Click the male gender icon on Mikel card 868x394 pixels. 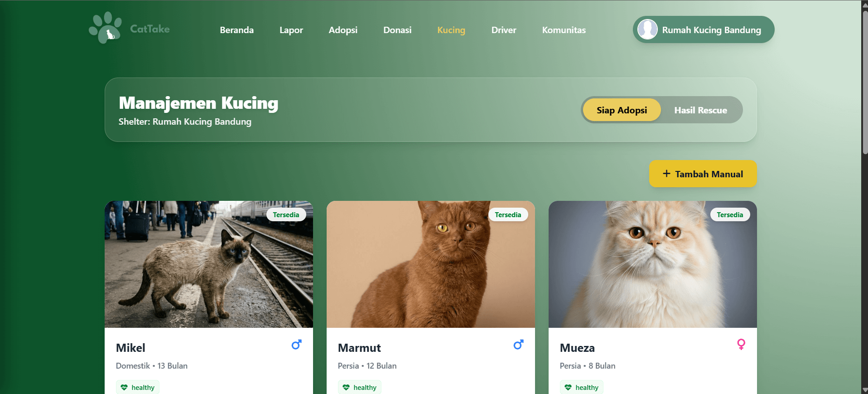pos(296,345)
